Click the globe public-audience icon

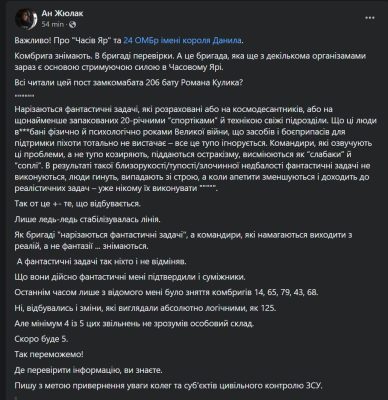tap(73, 24)
